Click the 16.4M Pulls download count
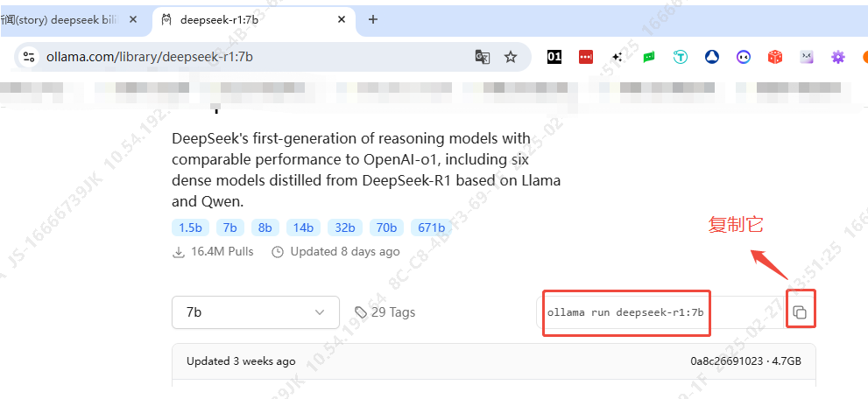868x399 pixels. pyautogui.click(x=213, y=252)
